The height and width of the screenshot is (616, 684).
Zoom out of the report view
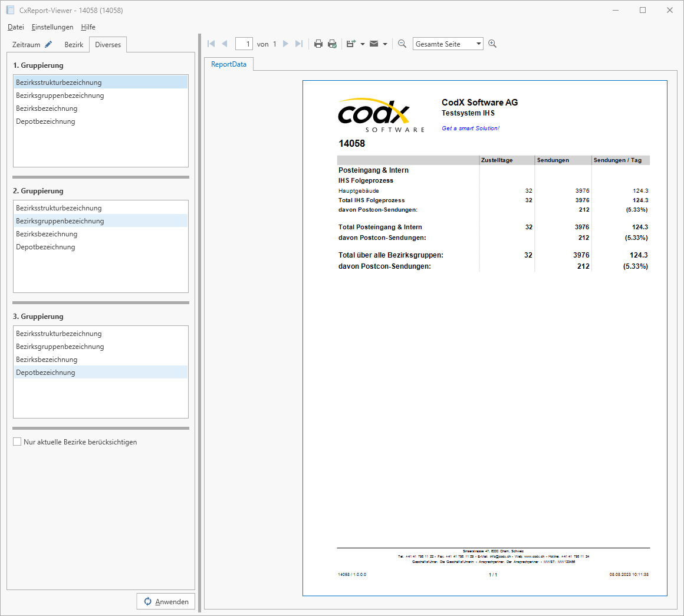coord(402,43)
